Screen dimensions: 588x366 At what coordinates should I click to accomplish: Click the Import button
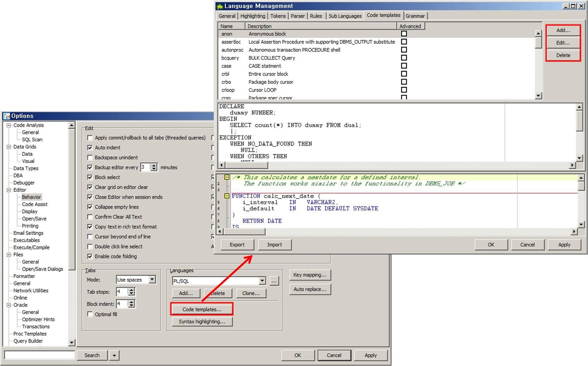(274, 245)
